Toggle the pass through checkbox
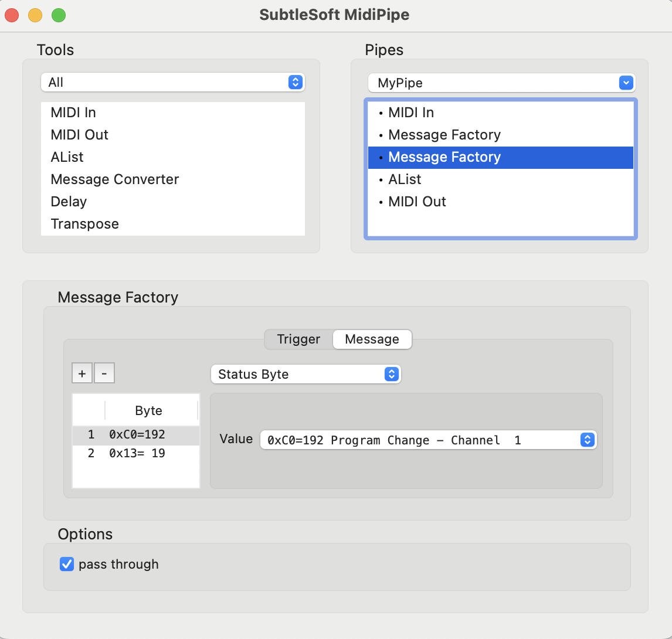Viewport: 672px width, 639px height. coord(67,564)
